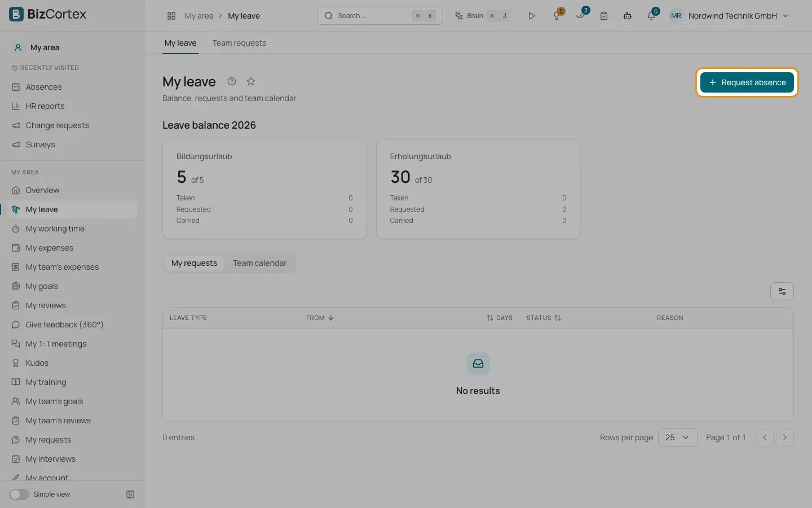
Task: Select the My requests segment
Action: pyautogui.click(x=194, y=263)
